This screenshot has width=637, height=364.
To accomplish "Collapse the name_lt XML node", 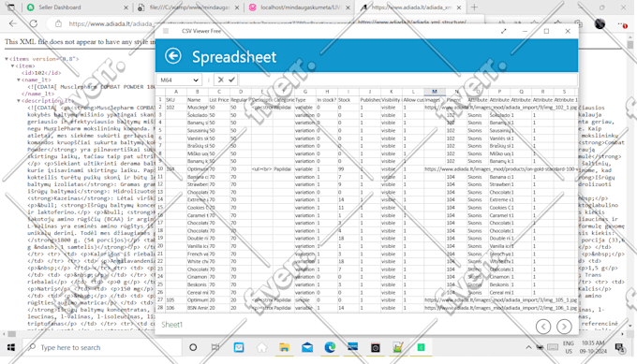I will pyautogui.click(x=19, y=80).
